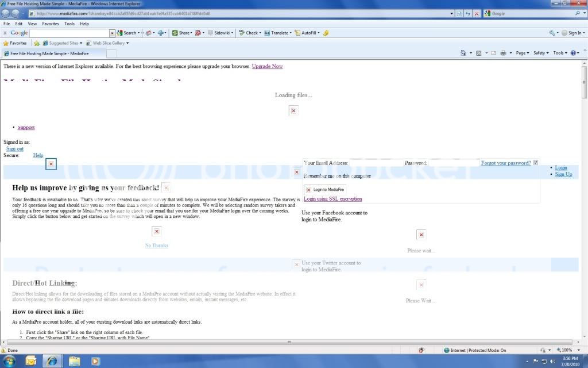The height and width of the screenshot is (368, 588).
Task: Click the Google Toolbar search input field
Action: point(69,33)
